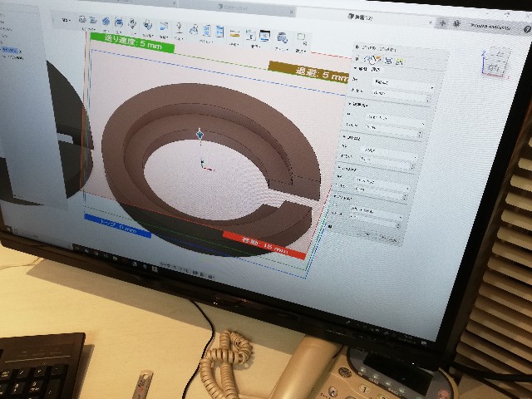Select the yellow ruler Measure icon
The height and width of the screenshot is (399, 532).
(234, 34)
